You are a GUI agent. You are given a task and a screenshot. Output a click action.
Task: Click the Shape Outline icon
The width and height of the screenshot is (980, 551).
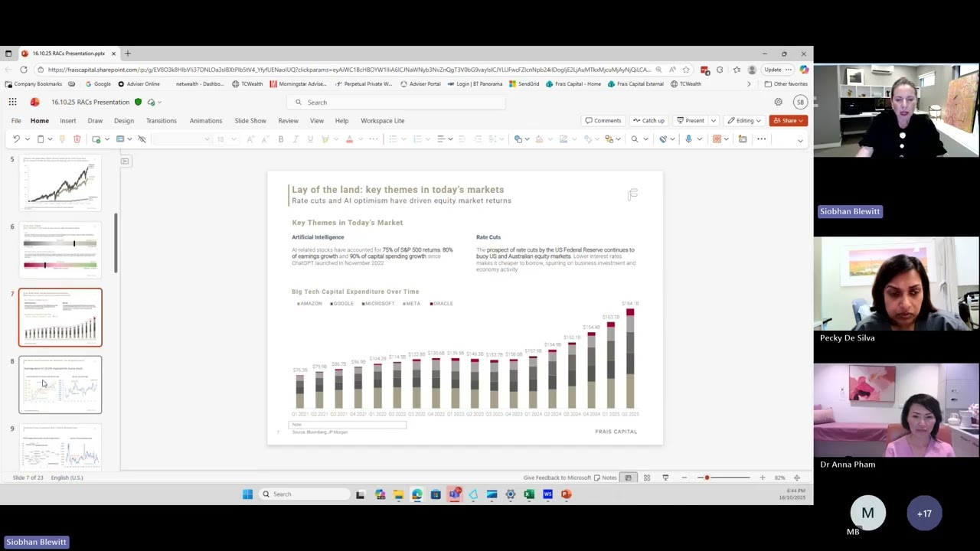pyautogui.click(x=563, y=139)
